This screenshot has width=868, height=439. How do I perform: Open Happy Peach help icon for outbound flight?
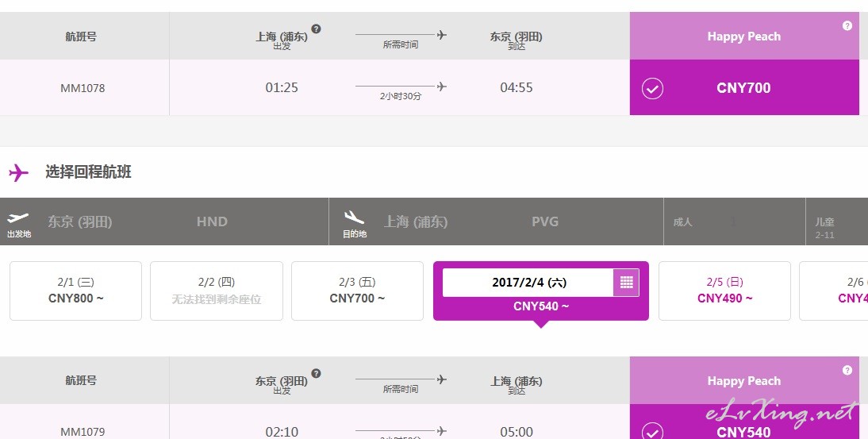click(x=847, y=25)
